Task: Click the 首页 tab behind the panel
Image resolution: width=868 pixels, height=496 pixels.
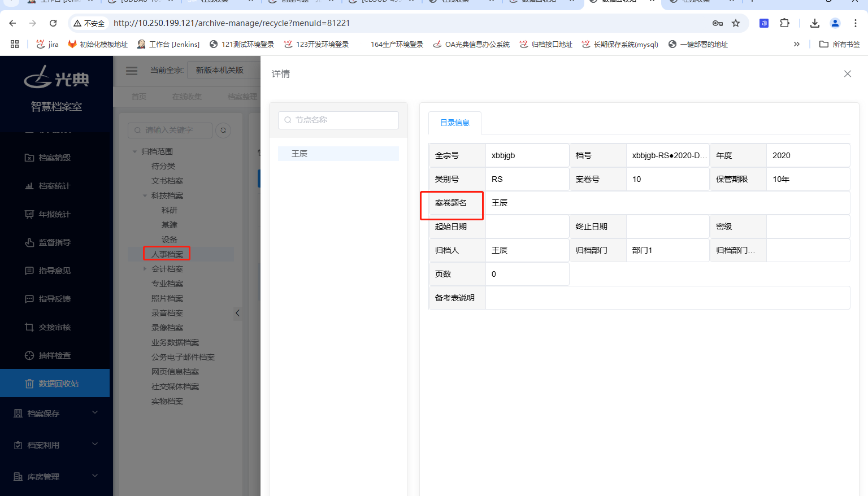Action: pos(139,97)
